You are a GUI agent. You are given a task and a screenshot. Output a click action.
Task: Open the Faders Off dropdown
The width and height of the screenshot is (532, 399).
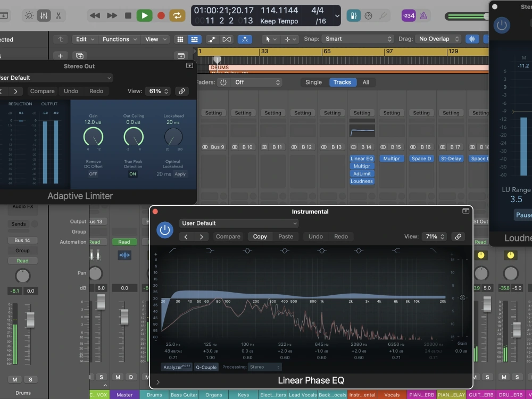click(256, 82)
